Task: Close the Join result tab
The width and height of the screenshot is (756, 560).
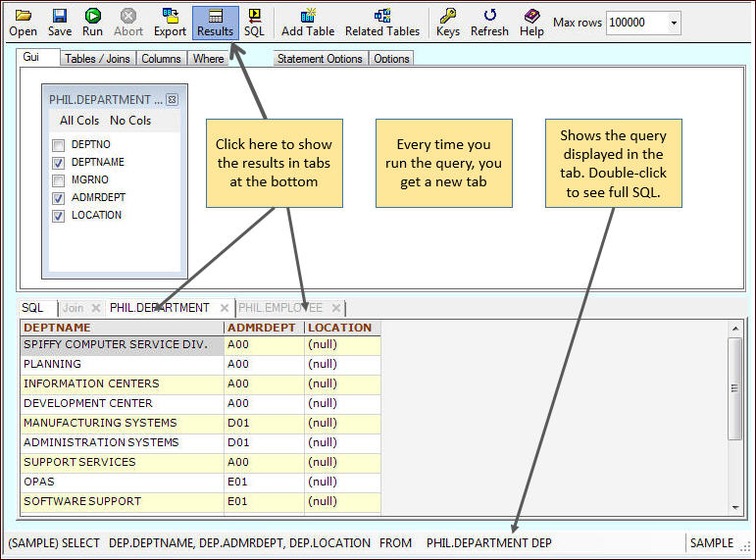Action: click(96, 308)
